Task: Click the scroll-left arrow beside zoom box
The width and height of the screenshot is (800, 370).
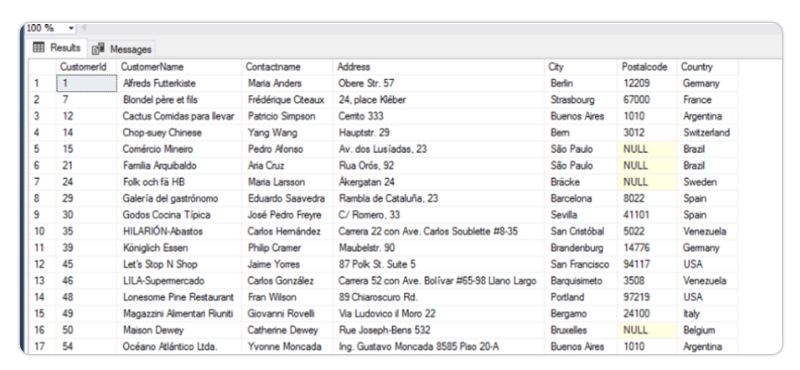Action: point(84,29)
